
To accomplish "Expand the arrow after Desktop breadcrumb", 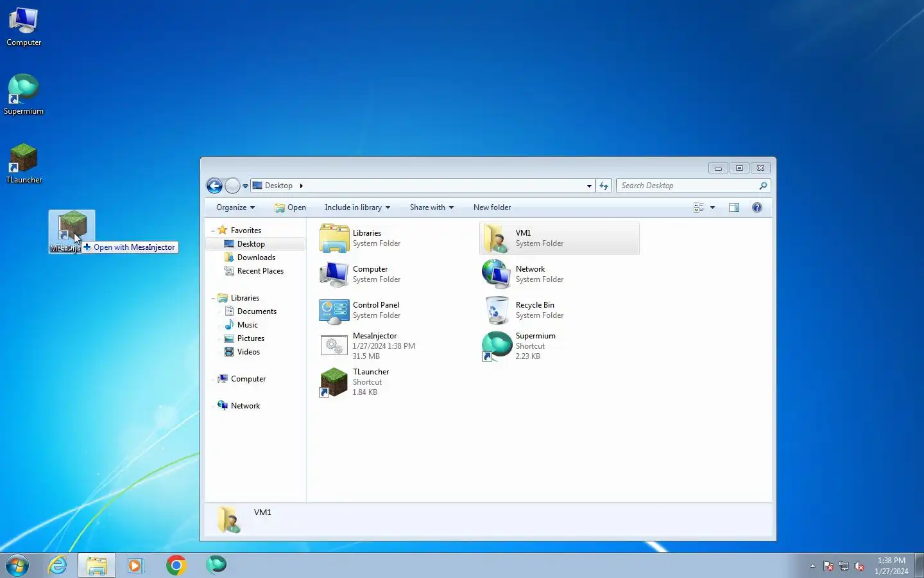I will 301,186.
